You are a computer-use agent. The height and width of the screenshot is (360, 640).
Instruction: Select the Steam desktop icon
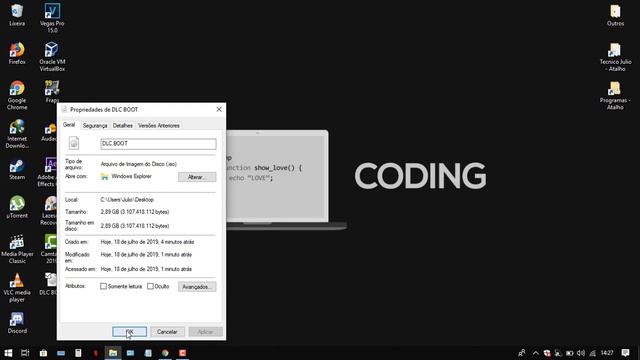17,169
